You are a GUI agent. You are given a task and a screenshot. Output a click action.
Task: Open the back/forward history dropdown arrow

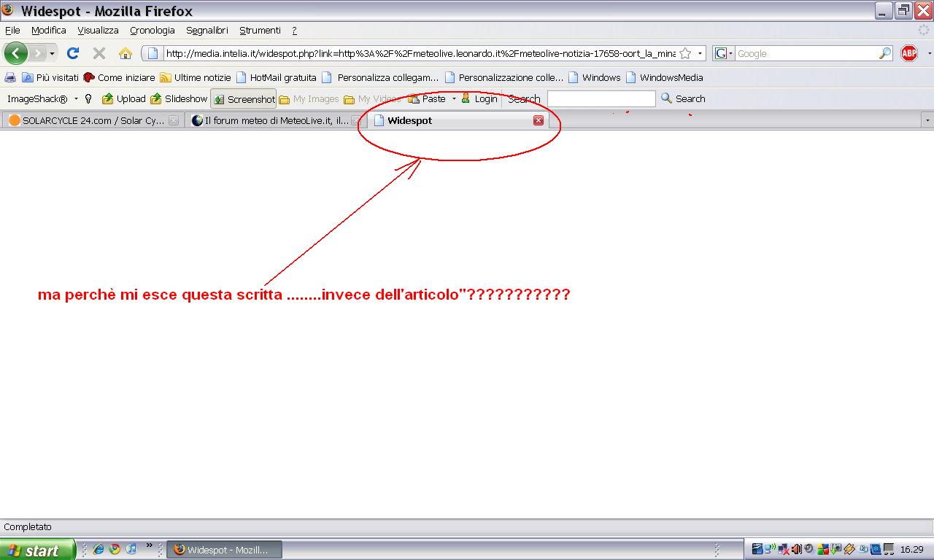pyautogui.click(x=52, y=54)
